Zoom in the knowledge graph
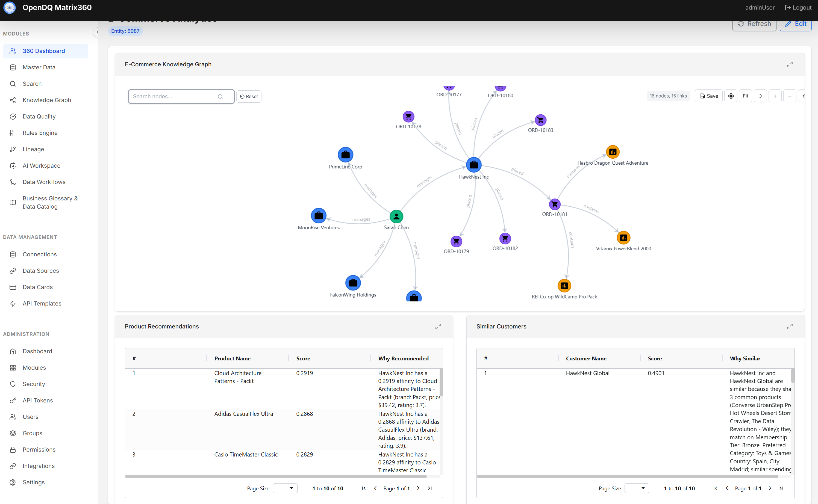 [x=775, y=96]
